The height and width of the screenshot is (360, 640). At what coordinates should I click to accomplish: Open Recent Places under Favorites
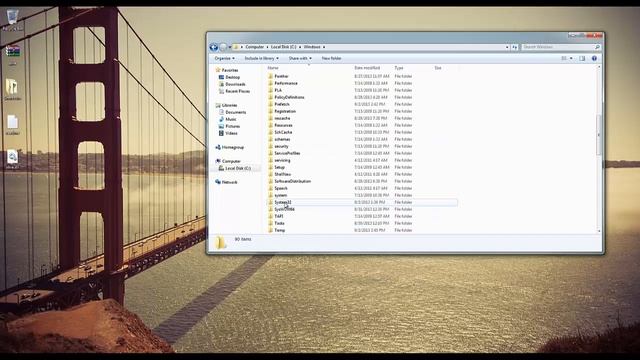point(238,91)
